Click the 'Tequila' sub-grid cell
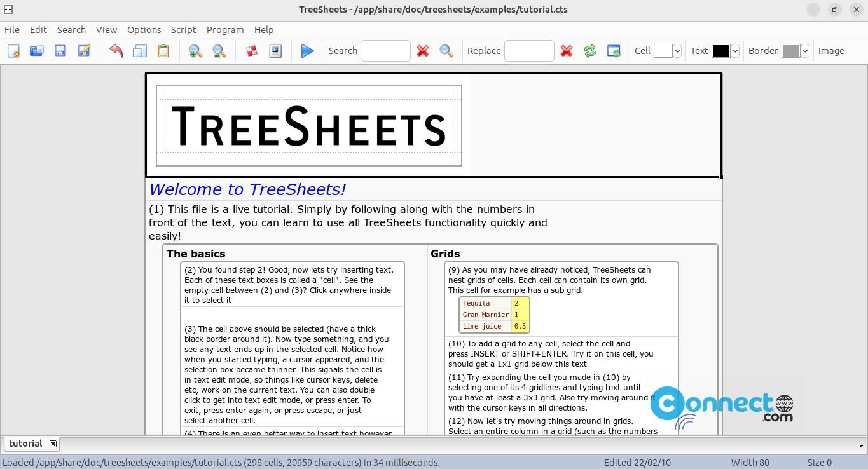The height and width of the screenshot is (469, 868). pos(486,303)
